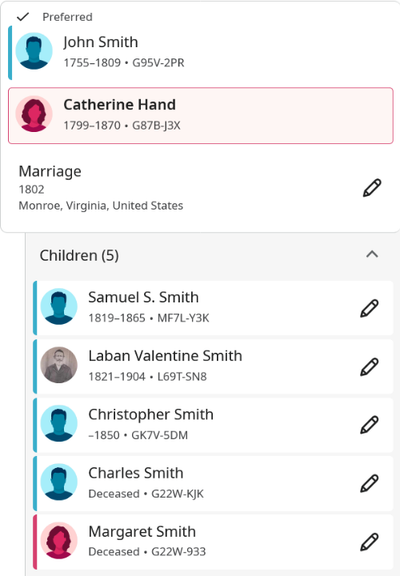Click Catherine Hand's female avatar icon

(34, 114)
